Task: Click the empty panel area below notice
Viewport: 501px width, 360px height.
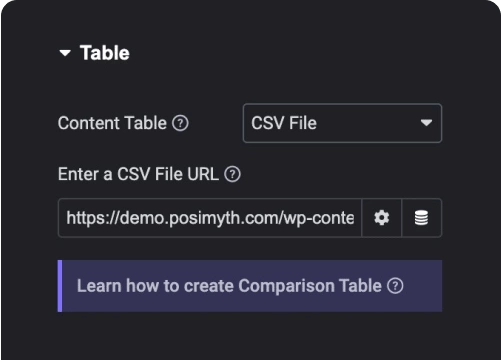Action: click(x=250, y=336)
